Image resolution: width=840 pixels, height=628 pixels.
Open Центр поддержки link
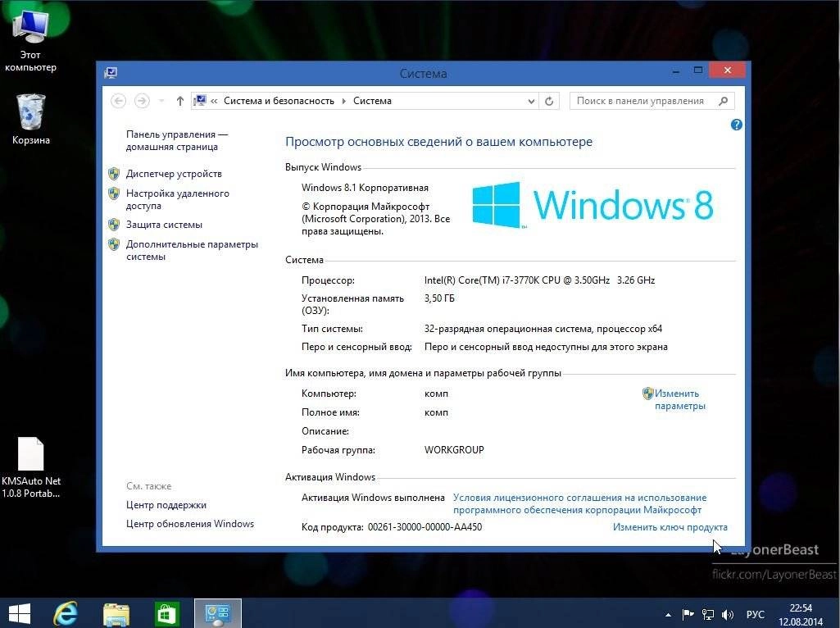[166, 505]
